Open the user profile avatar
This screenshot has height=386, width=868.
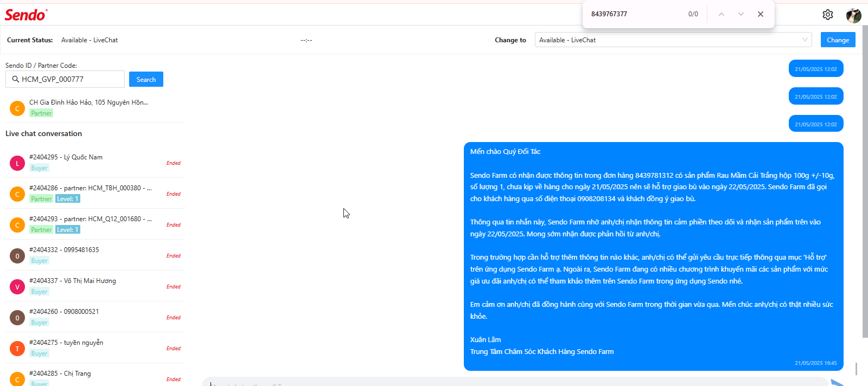pos(853,15)
